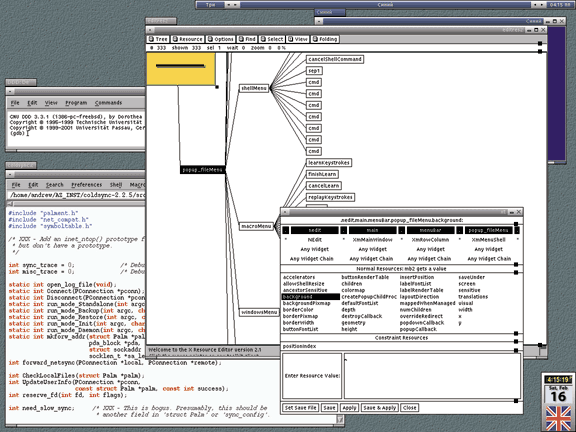Click the 4:15:19 desktop clock
This screenshot has height=432, width=576.
click(558, 379)
